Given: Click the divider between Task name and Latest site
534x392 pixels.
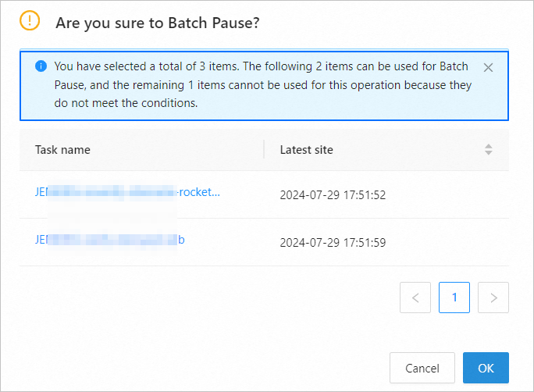Looking at the screenshot, I should click(x=264, y=150).
